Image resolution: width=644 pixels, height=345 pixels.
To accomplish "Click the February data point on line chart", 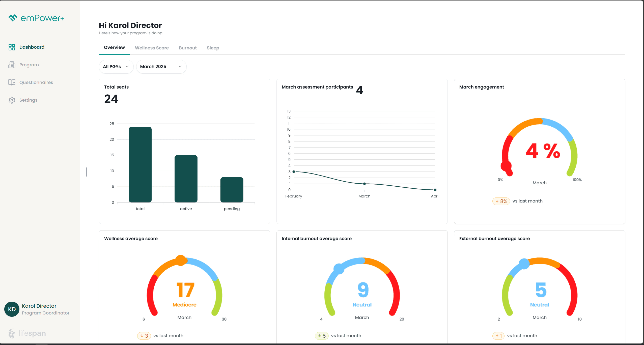I will pos(294,172).
